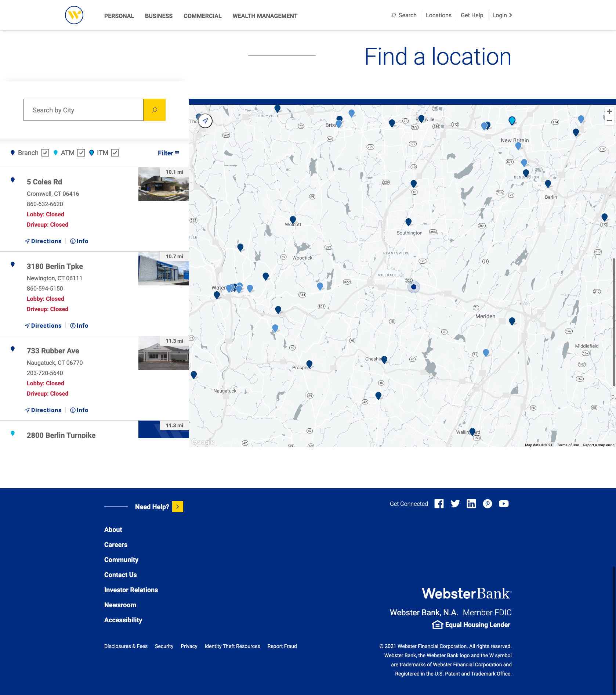The image size is (616, 695).
Task: Click the map locate-me arrow button
Action: coord(205,120)
